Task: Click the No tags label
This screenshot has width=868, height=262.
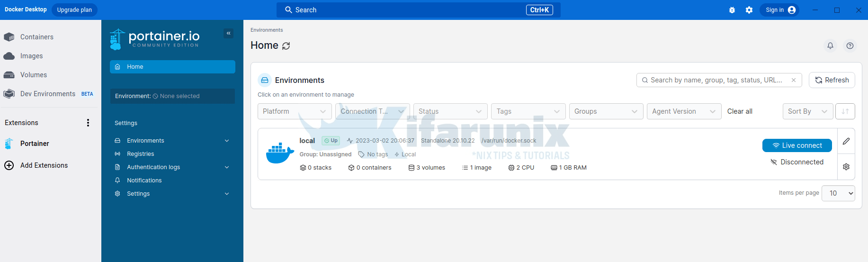Action: coord(373,154)
